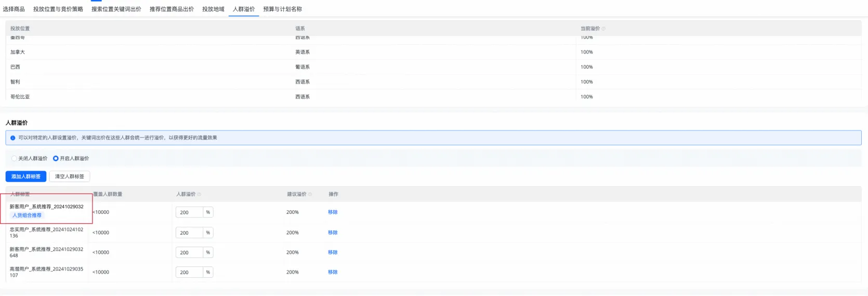Screen dimensions: 868x296
Task: Go to the 搜索位置关键词出价 tab
Action: point(116,9)
